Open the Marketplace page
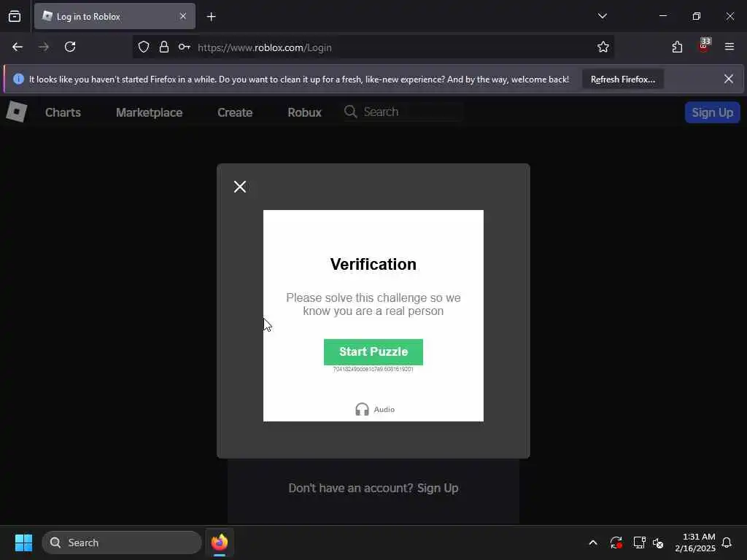Screen dimensions: 747x560 [x=149, y=112]
